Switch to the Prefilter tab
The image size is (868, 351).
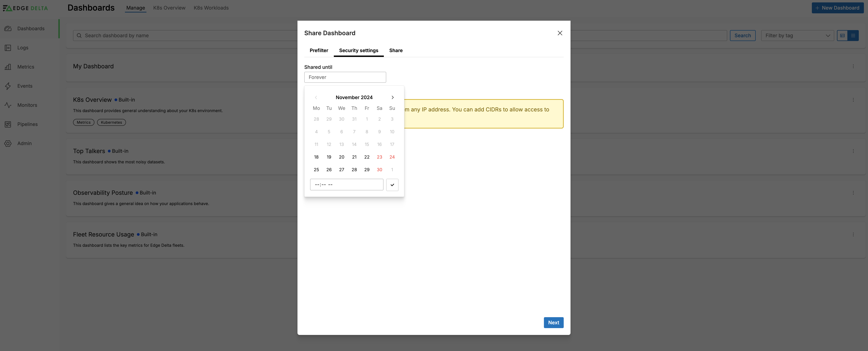click(x=319, y=51)
